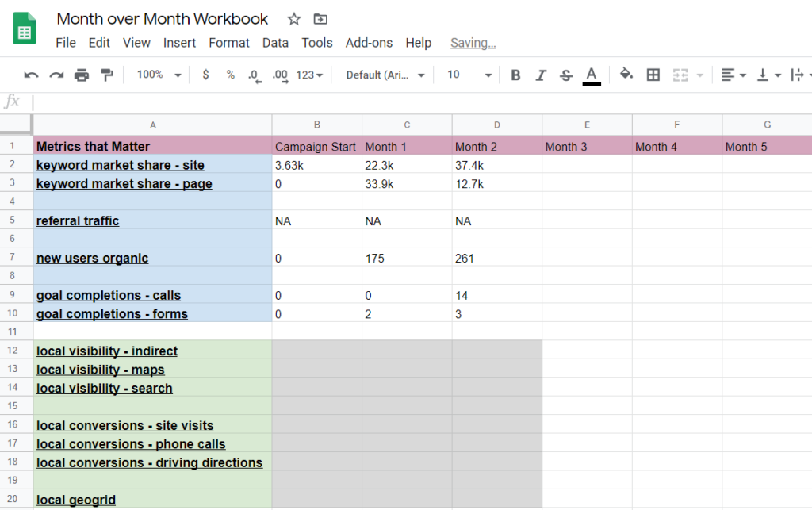Screen dimensions: 812x510
Task: Open the fill color paint bucket
Action: pyautogui.click(x=626, y=75)
